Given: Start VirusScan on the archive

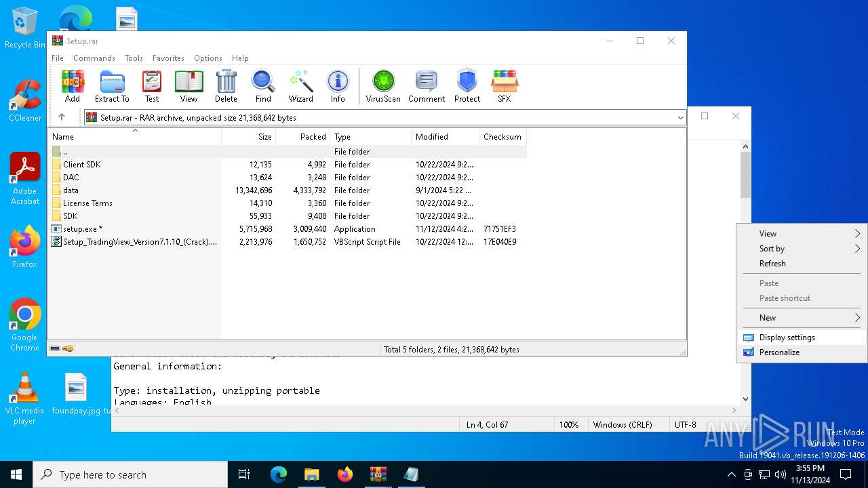Looking at the screenshot, I should pos(383,86).
